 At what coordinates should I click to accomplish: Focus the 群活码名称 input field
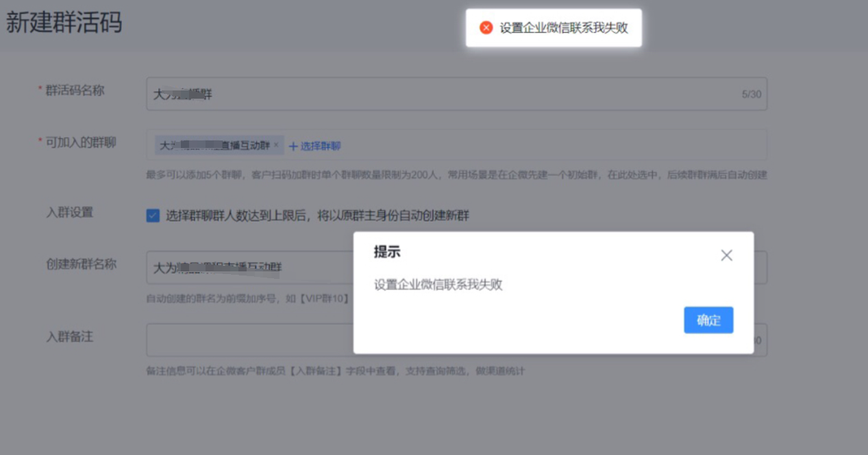(456, 94)
